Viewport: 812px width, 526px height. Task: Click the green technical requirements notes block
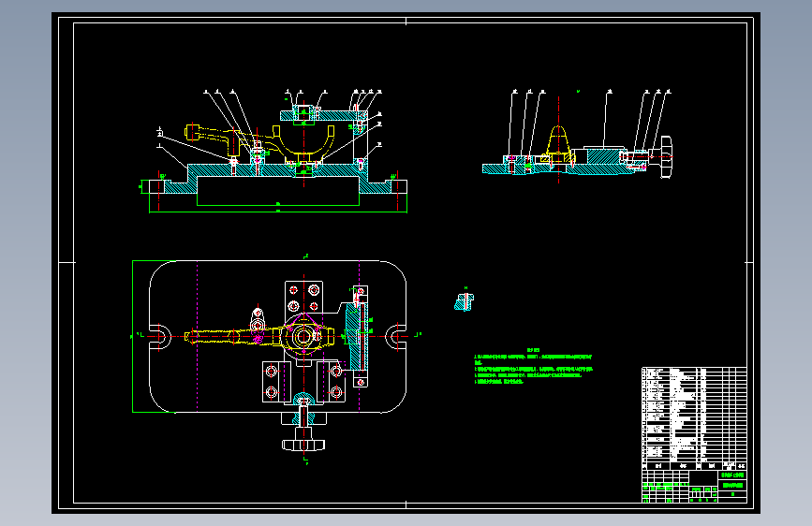(534, 367)
